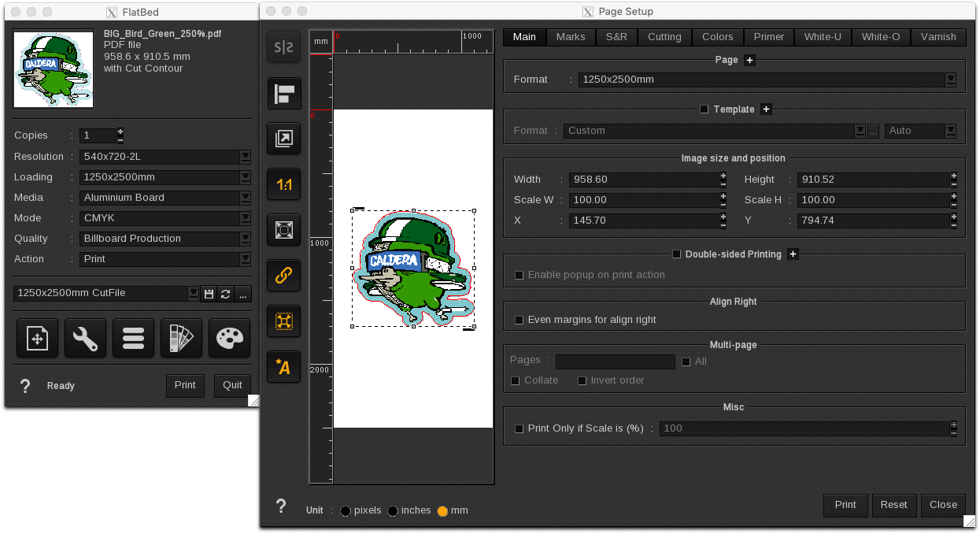Viewport: 980px width, 534px height.
Task: Click the color swatch book icon in FlatBed
Action: coord(181,338)
